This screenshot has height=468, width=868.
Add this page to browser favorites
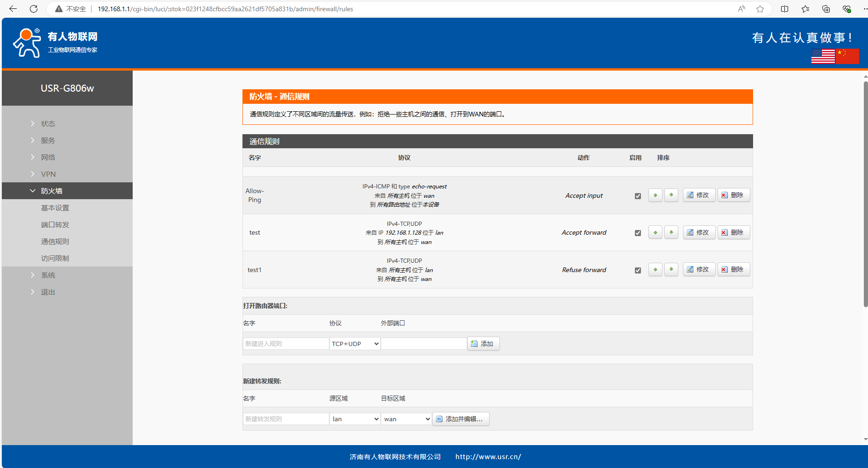coord(760,9)
